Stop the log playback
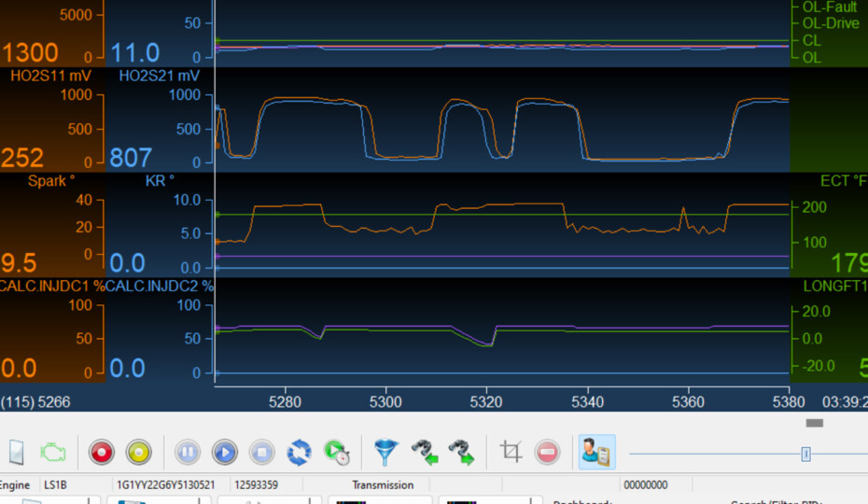Screen dimensions: 868x504 (x=262, y=453)
